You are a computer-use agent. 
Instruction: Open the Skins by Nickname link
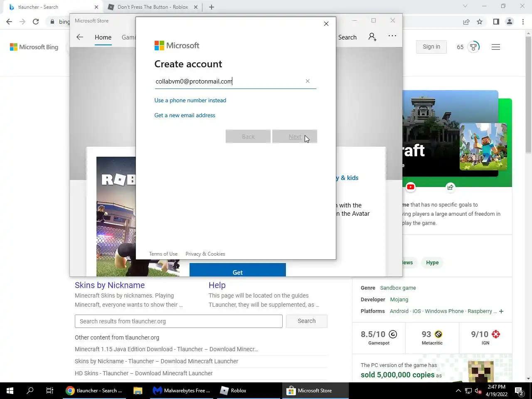pyautogui.click(x=110, y=285)
